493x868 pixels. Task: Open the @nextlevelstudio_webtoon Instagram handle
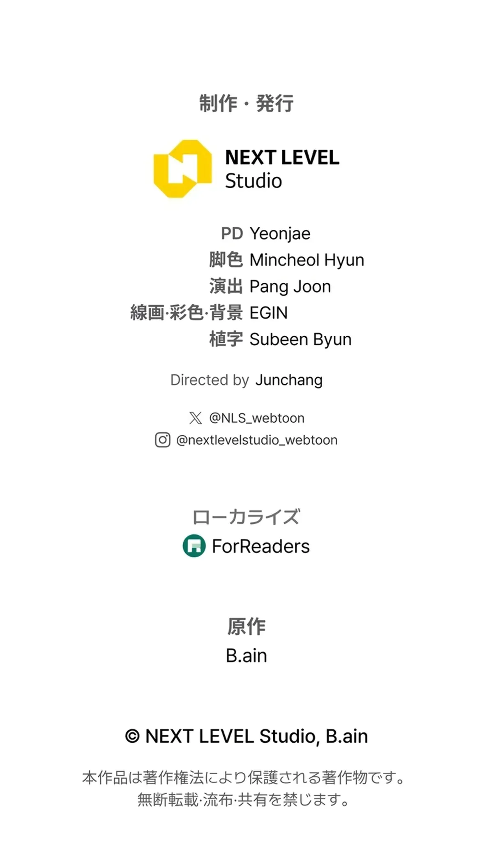click(x=257, y=440)
